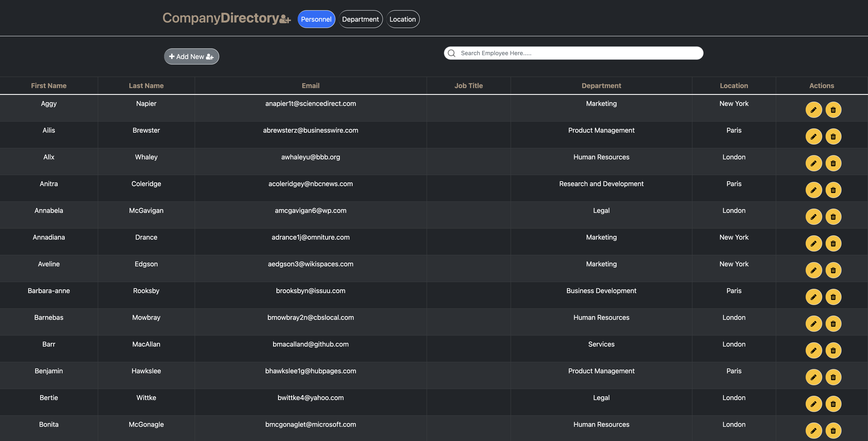The width and height of the screenshot is (868, 441).
Task: Click the Department column header
Action: [601, 86]
